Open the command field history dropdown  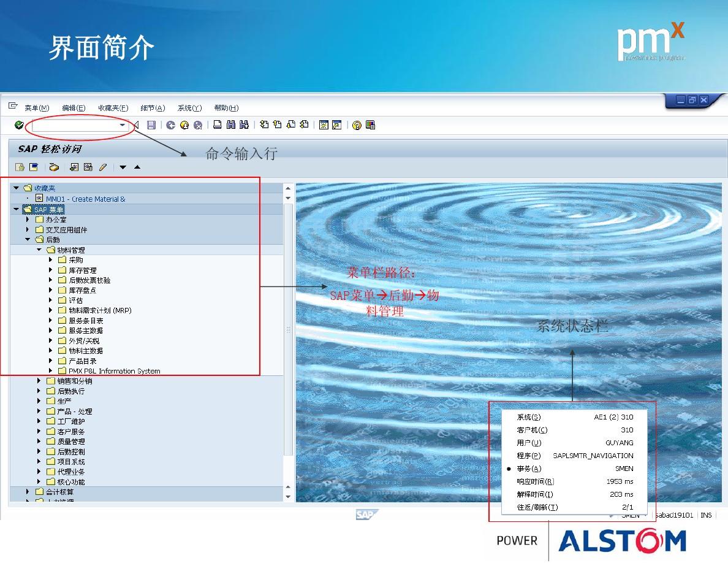coord(122,125)
